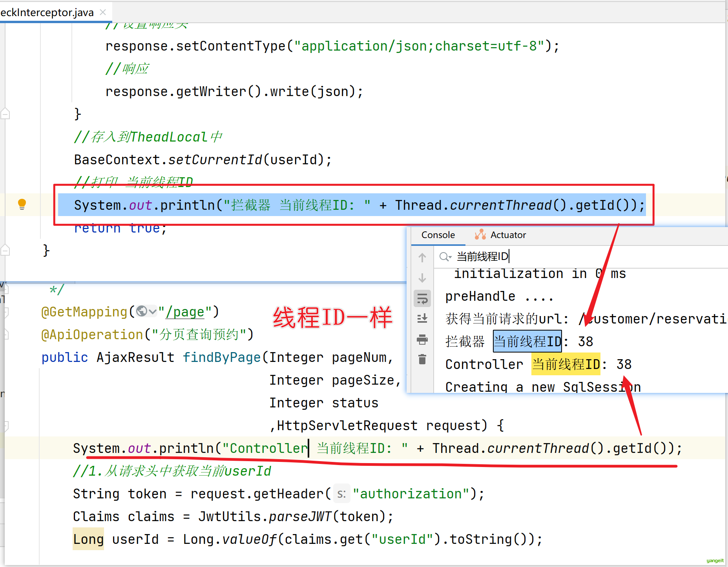Click the response.getWriter().write(json) line
The width and height of the screenshot is (728, 567).
pyautogui.click(x=234, y=91)
